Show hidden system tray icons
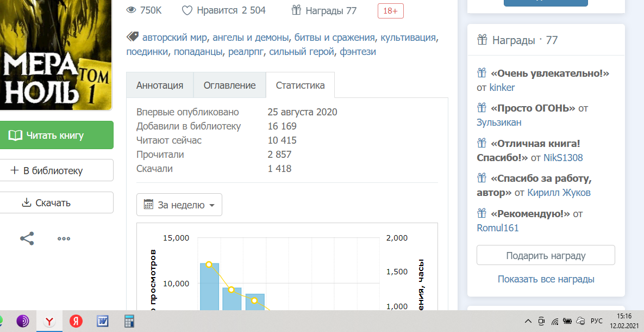This screenshot has width=644, height=332. [x=528, y=321]
